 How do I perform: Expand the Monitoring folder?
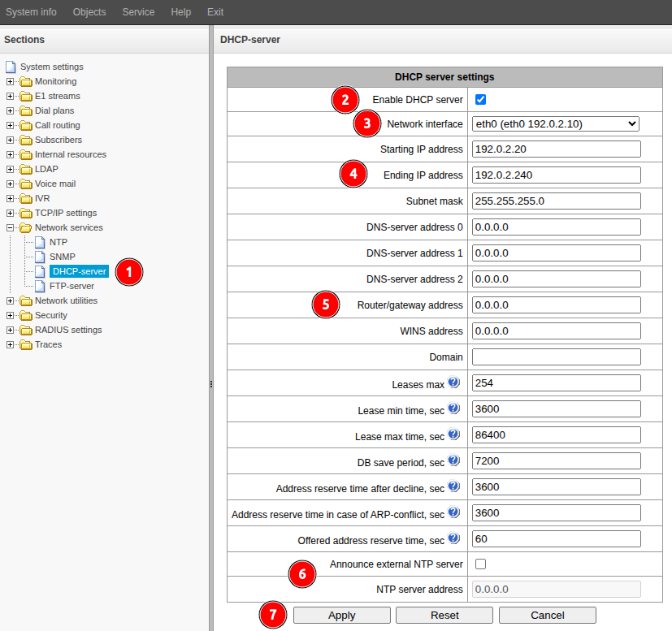(x=11, y=81)
